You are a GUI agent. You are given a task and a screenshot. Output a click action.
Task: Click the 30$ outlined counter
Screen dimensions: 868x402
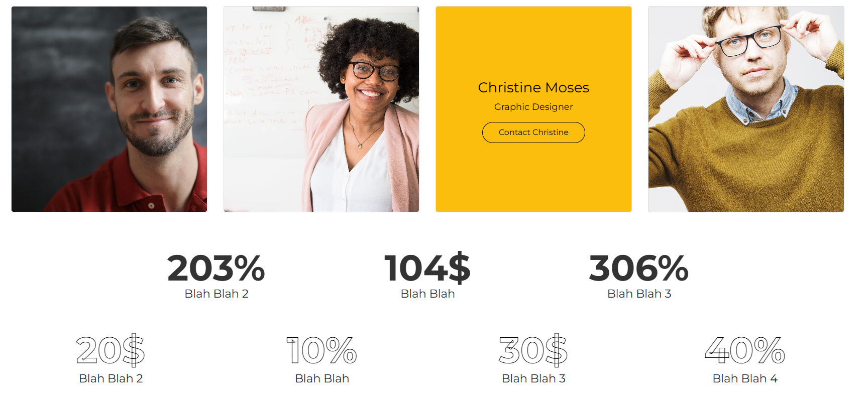tap(532, 352)
